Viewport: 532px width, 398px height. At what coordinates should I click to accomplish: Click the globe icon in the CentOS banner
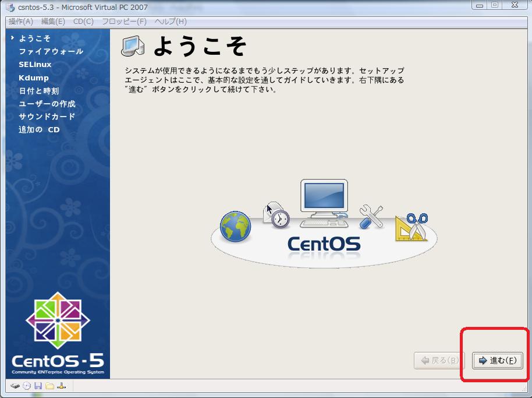click(x=235, y=227)
